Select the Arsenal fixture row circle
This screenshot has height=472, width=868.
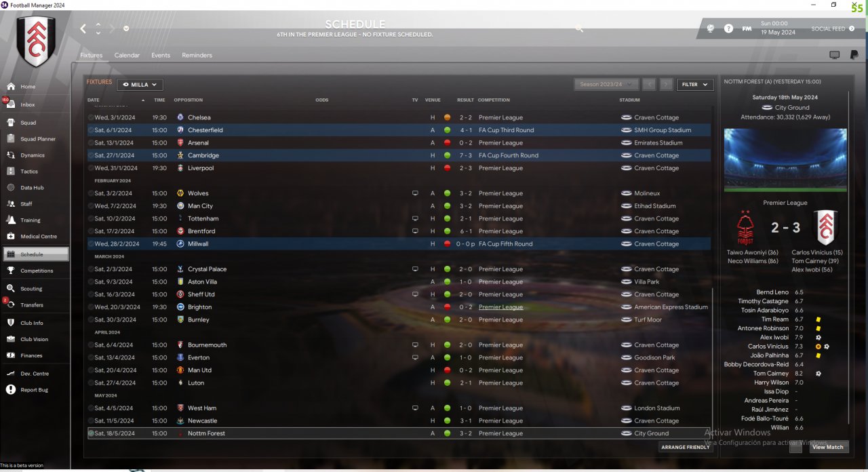(91, 143)
